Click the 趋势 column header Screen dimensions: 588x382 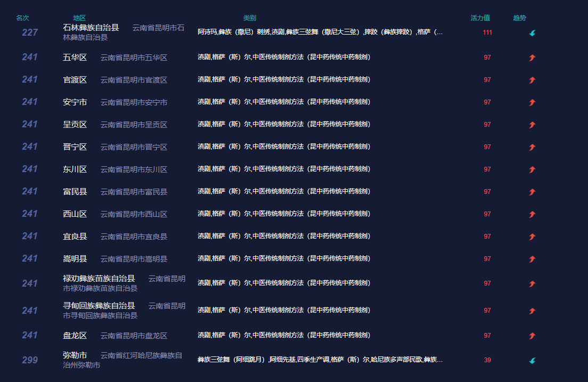[x=519, y=18]
